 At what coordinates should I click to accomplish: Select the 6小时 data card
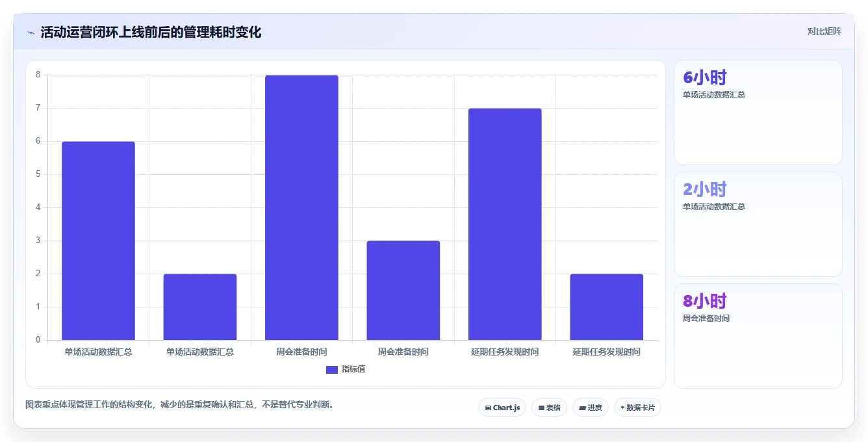(x=758, y=112)
